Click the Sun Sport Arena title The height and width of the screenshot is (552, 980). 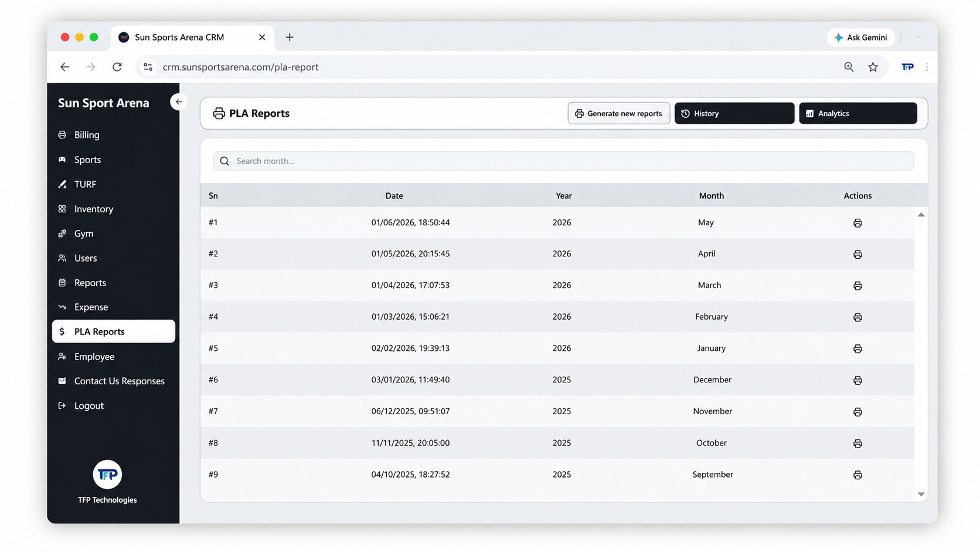(104, 103)
